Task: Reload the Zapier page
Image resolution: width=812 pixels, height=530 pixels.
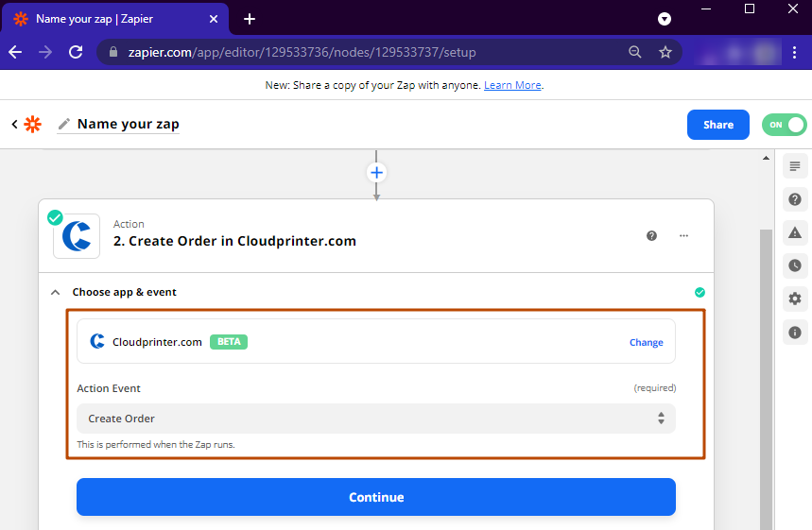Action: point(77,52)
